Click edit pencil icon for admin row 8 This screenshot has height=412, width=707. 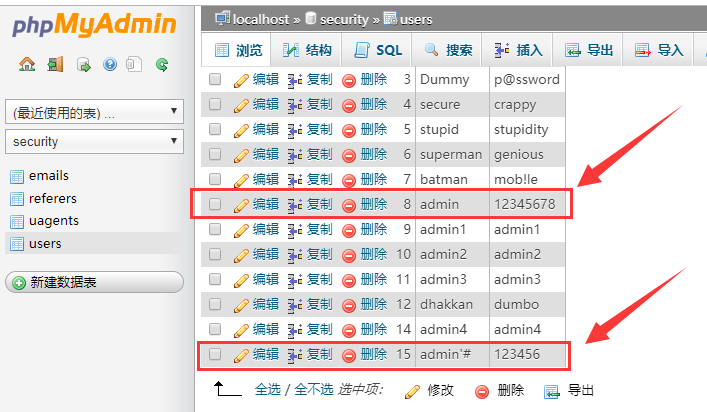(240, 205)
